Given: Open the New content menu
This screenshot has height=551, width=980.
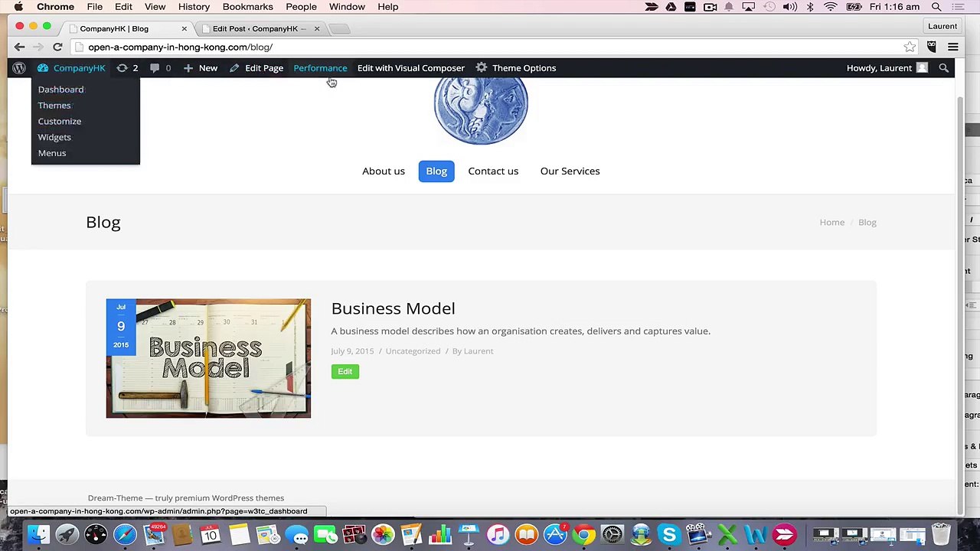Looking at the screenshot, I should pyautogui.click(x=200, y=68).
